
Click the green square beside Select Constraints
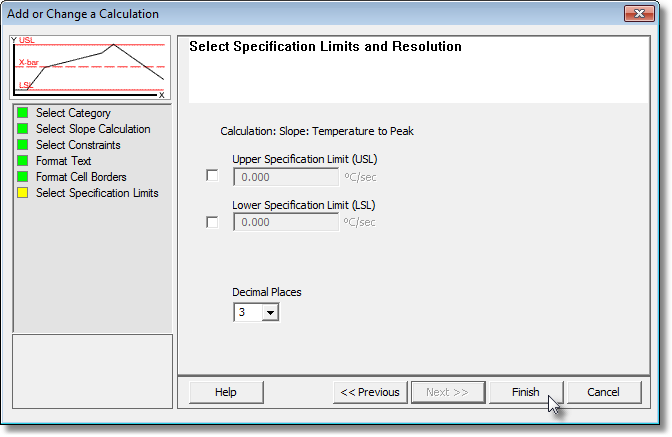coord(23,145)
